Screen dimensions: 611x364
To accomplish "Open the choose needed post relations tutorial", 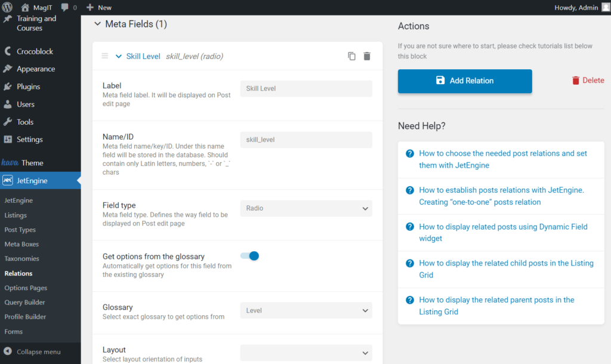I will (502, 159).
